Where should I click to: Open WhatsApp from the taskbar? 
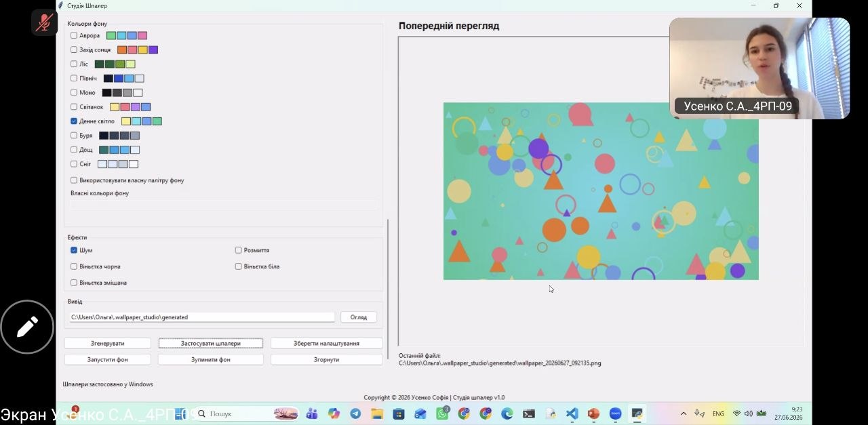442,413
